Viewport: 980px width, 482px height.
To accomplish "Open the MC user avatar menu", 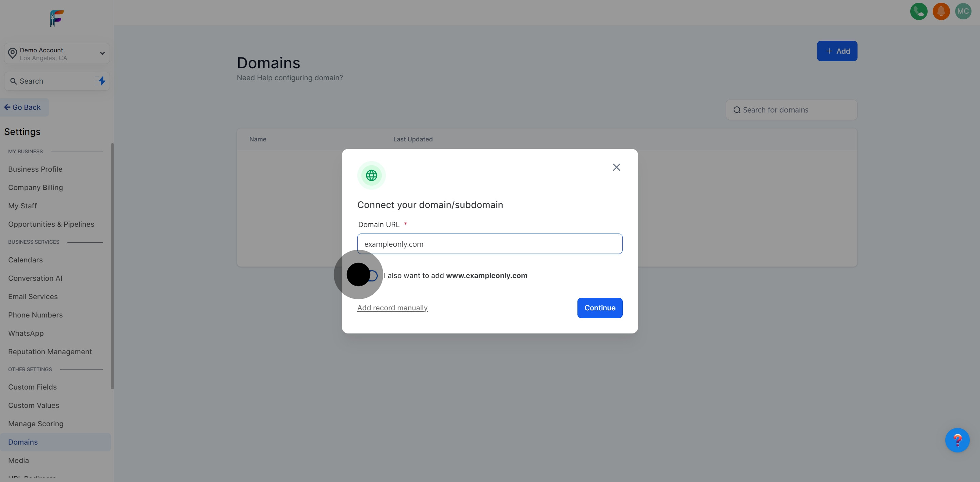I will pyautogui.click(x=963, y=12).
